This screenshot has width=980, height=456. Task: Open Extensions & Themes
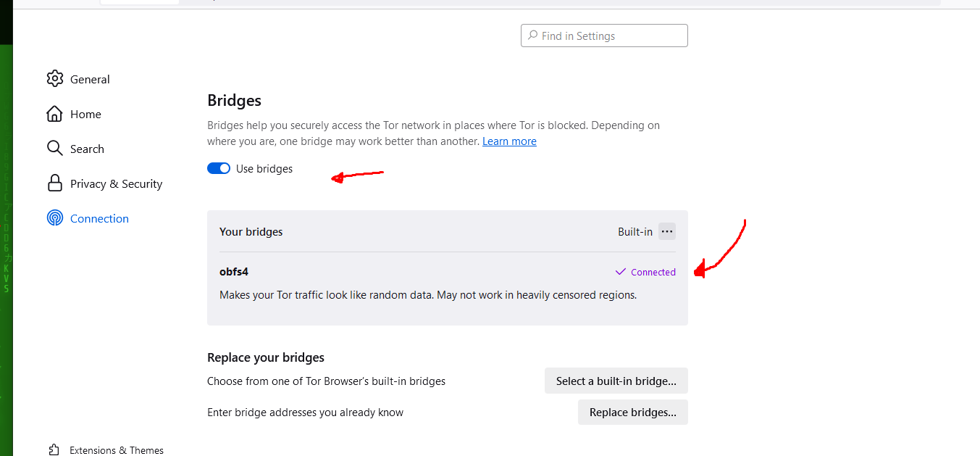coord(106,450)
